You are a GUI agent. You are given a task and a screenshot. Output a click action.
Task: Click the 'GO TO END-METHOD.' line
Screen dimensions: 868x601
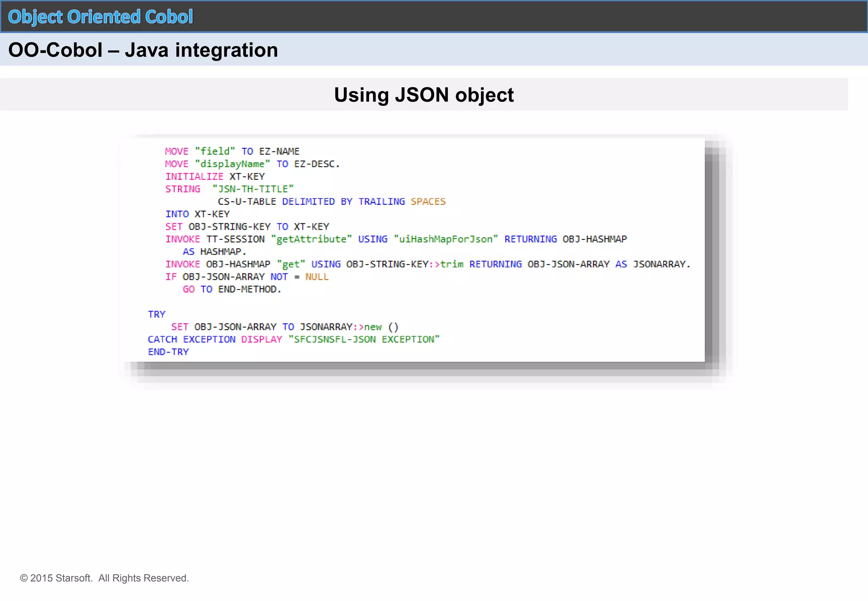[x=232, y=289]
